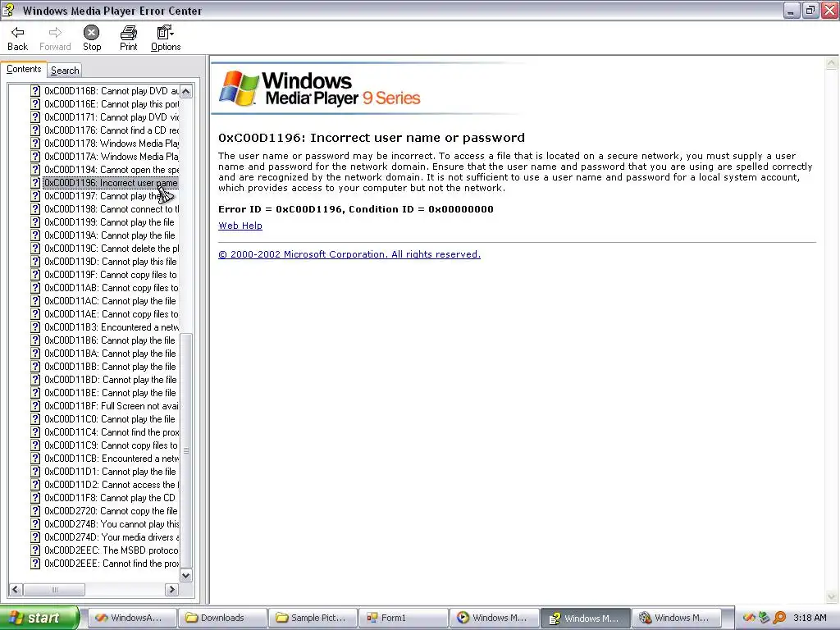Click help icon beside 0xC00D11D1 topic
Viewport: 840px width, 630px height.
tap(35, 472)
